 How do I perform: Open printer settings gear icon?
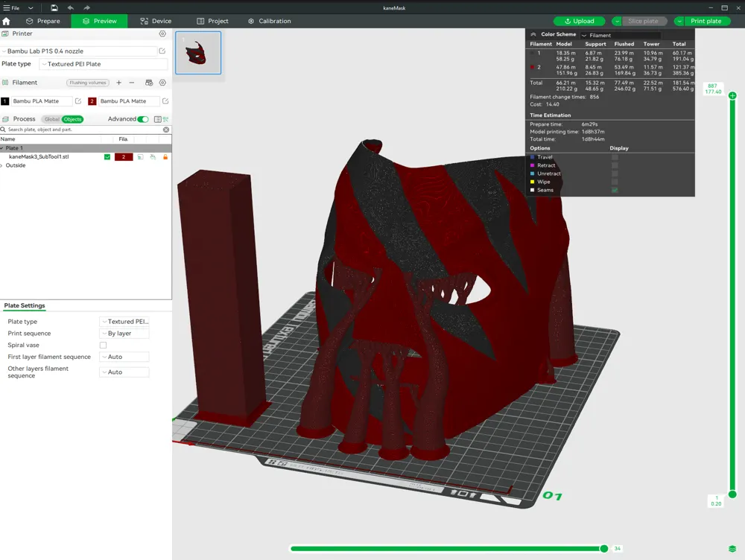162,34
